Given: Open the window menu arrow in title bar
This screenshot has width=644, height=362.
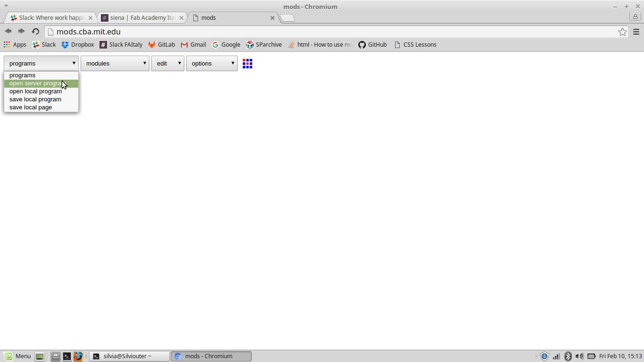Looking at the screenshot, I should click(x=6, y=6).
